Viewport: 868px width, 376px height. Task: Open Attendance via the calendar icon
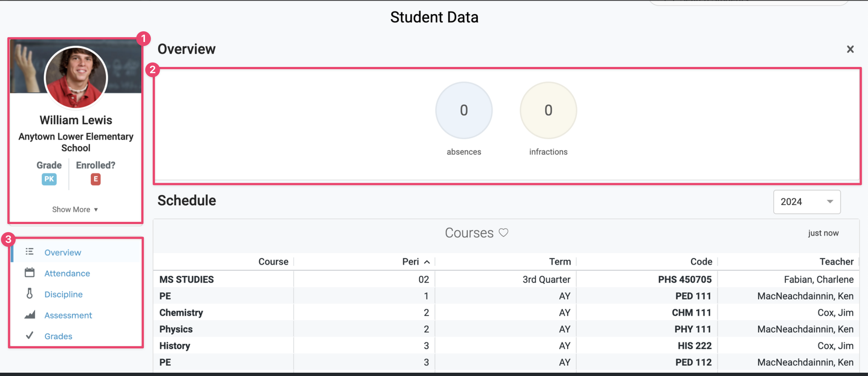tap(29, 273)
